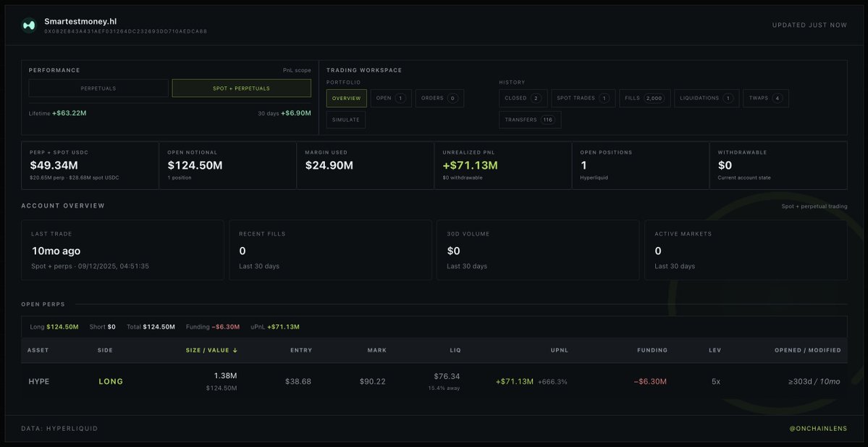Go to Closed positions history
The image size is (868, 447).
(x=523, y=98)
